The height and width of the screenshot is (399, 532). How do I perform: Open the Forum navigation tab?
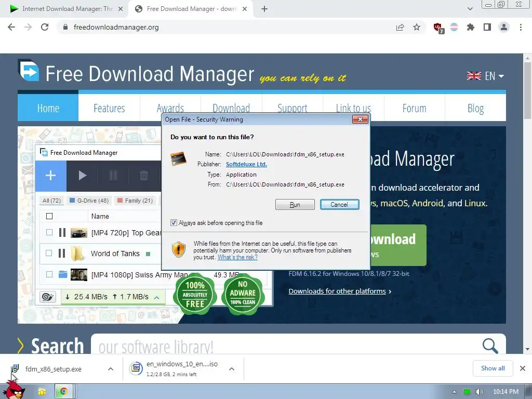tap(414, 108)
